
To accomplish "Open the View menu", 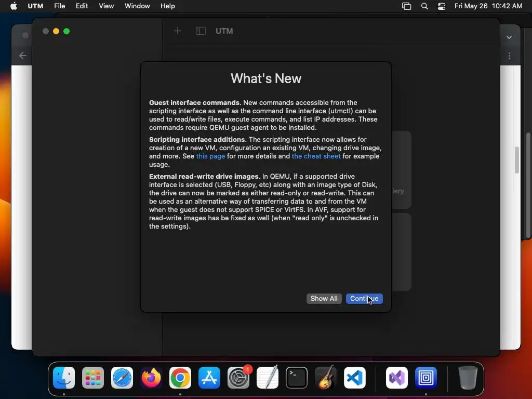I will [106, 6].
